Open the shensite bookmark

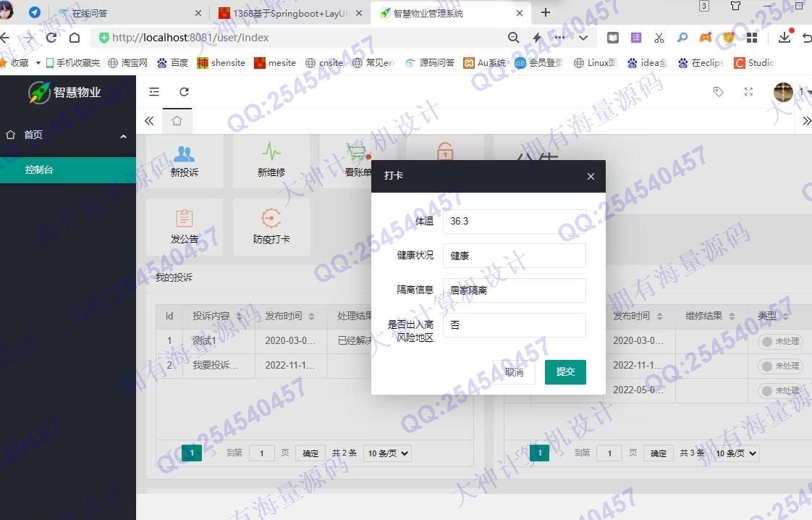(221, 63)
